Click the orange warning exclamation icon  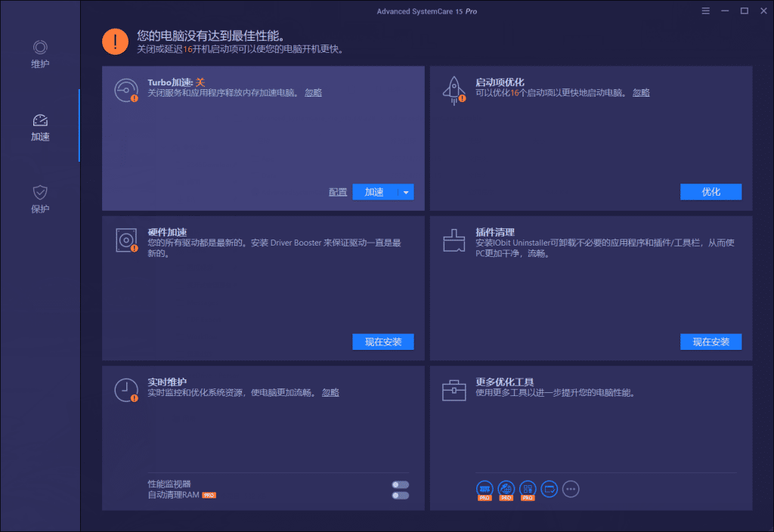115,42
